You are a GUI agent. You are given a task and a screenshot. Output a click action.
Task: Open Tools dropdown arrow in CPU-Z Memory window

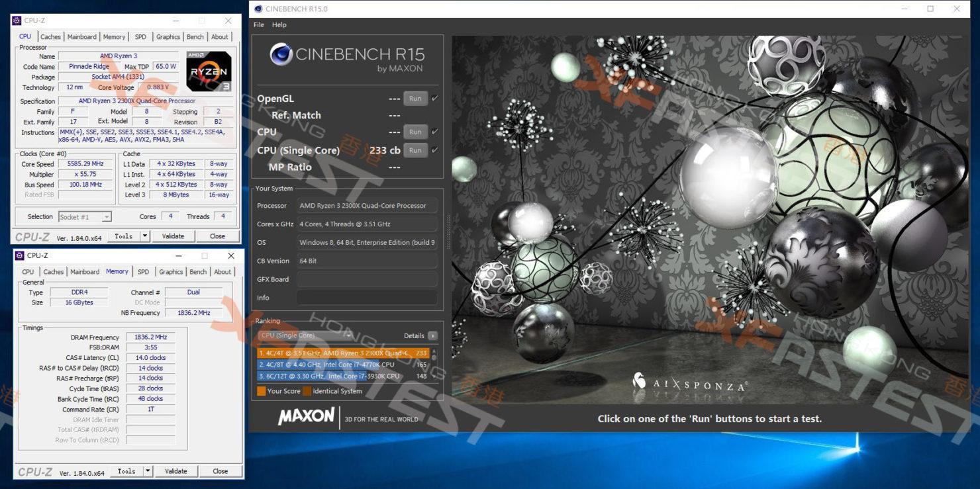coord(148,471)
